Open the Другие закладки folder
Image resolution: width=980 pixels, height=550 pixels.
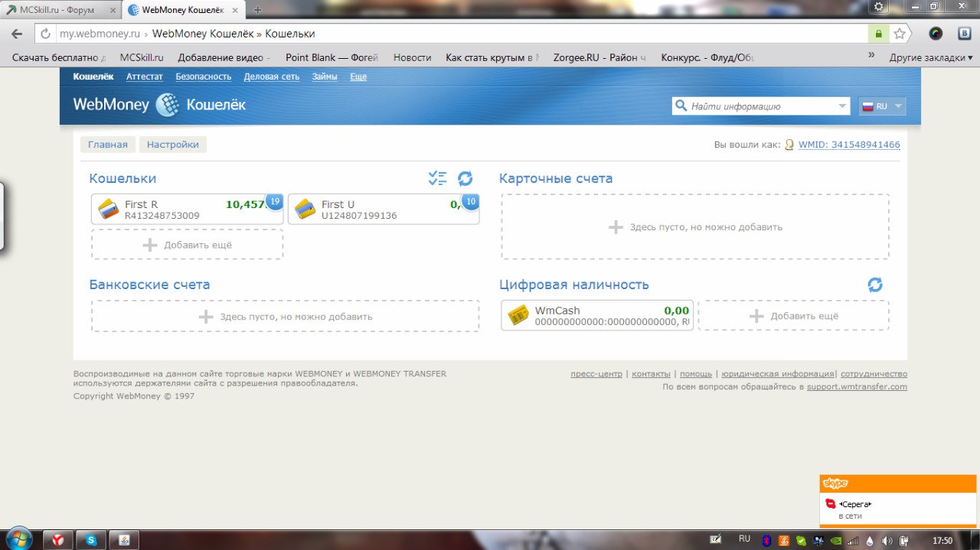click(930, 57)
